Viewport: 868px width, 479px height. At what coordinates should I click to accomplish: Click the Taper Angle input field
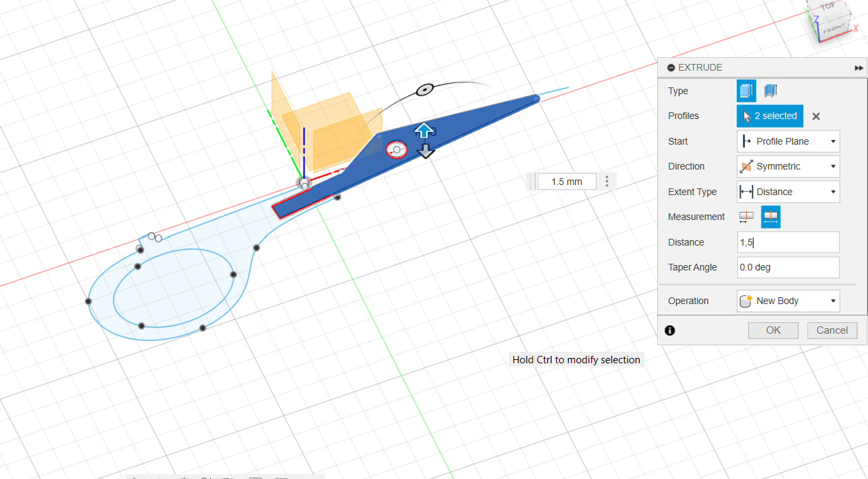tap(789, 267)
